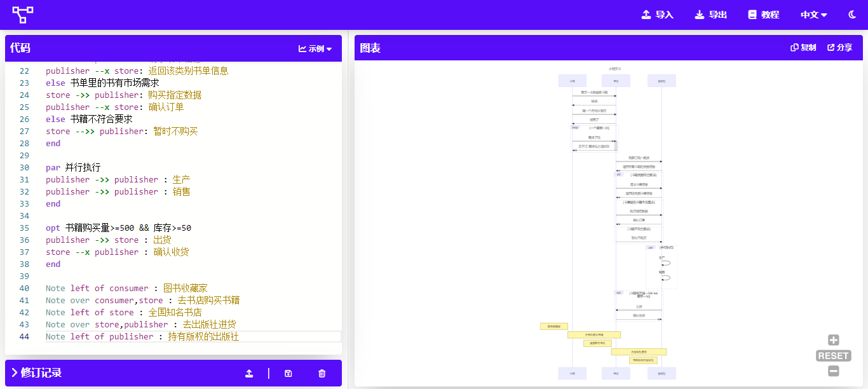Screen dimensions: 868x389
Task: Click code text '确认收货' on line 37
Action: pyautogui.click(x=171, y=252)
